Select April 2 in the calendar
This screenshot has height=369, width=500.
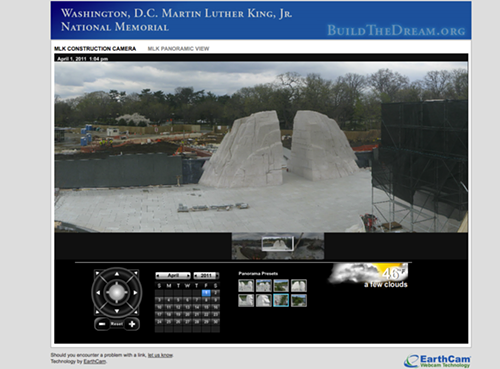pyautogui.click(x=215, y=293)
